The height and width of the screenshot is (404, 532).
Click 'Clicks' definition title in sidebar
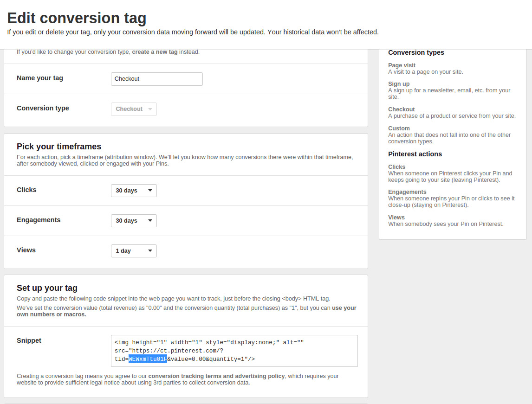tap(396, 167)
